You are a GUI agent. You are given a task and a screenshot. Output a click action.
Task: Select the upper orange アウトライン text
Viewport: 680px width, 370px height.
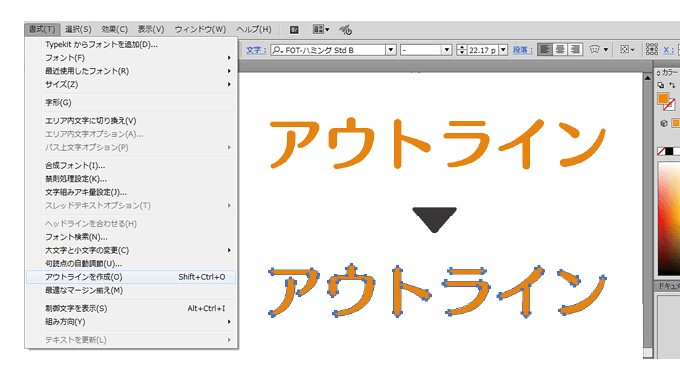(437, 143)
